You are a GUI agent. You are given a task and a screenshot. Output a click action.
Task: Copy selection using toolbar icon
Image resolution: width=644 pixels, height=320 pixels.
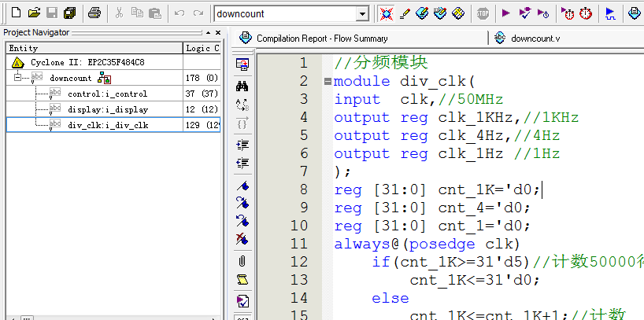(x=137, y=13)
